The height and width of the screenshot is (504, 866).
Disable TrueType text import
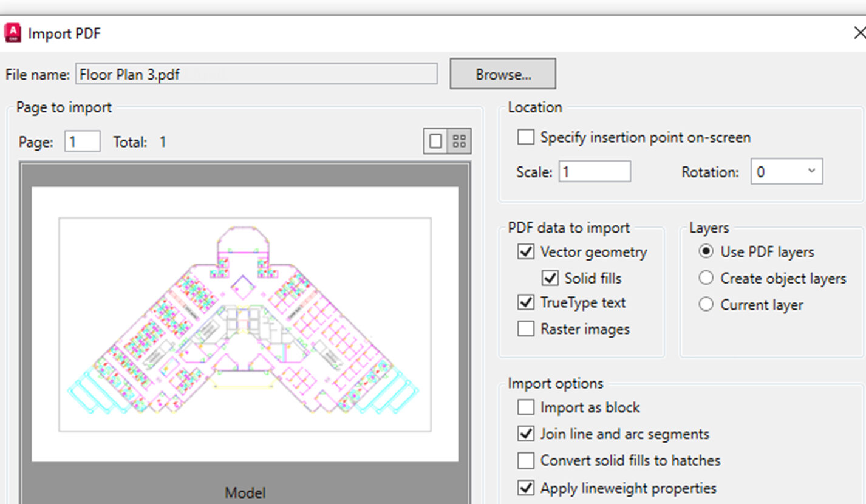(525, 302)
